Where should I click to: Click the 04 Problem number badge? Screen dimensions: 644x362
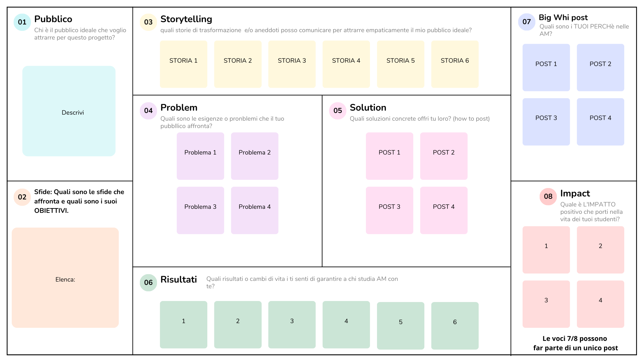[148, 111]
